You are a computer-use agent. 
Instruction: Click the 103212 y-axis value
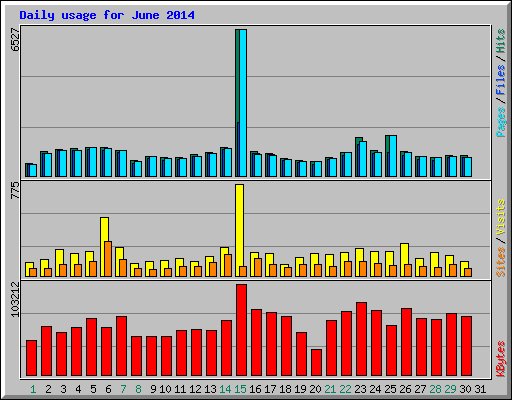[15, 299]
